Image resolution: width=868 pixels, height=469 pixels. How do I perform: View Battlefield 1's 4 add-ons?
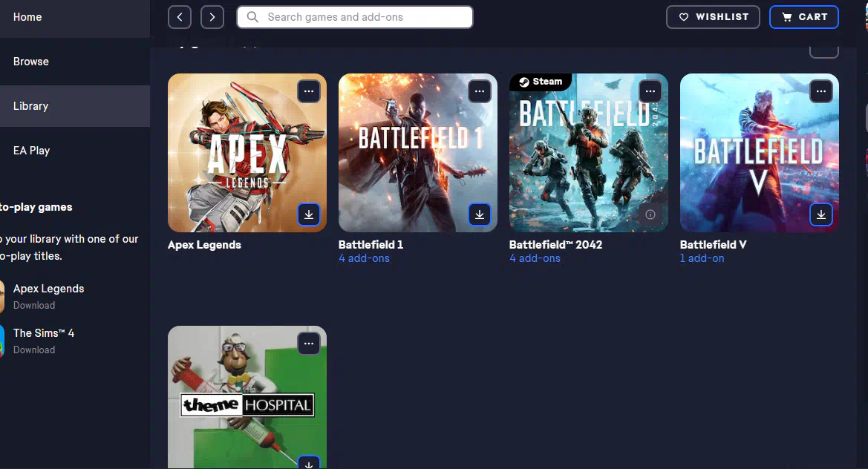pyautogui.click(x=365, y=258)
